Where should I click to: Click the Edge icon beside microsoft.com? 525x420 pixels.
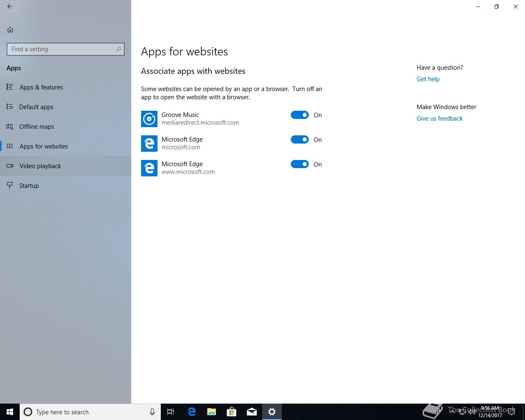point(149,144)
